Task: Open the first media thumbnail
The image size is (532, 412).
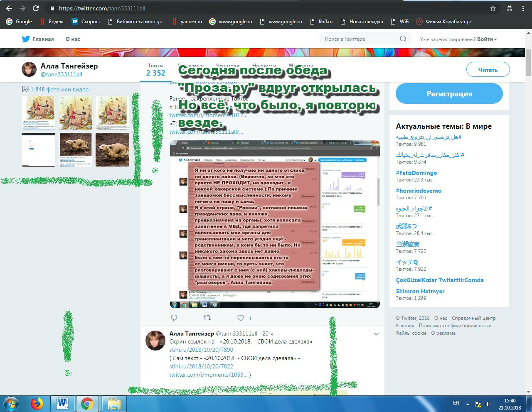Action: pyautogui.click(x=38, y=113)
